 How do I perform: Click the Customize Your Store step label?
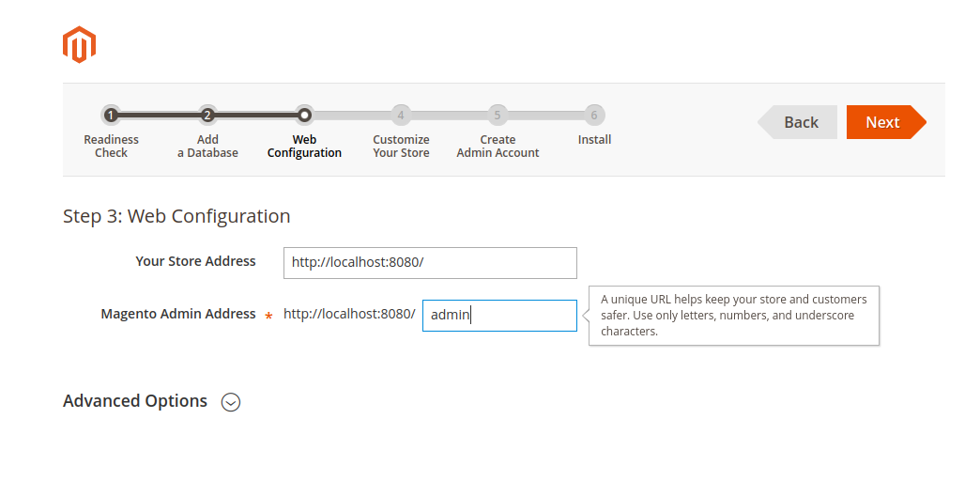tap(401, 147)
